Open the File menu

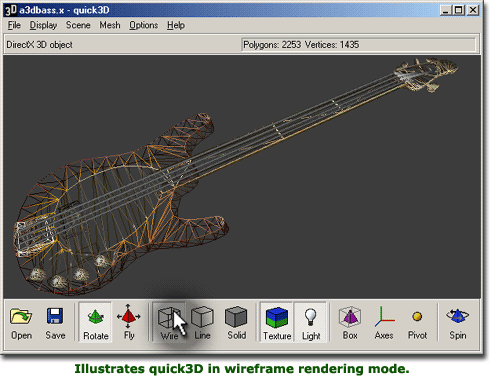[14, 25]
